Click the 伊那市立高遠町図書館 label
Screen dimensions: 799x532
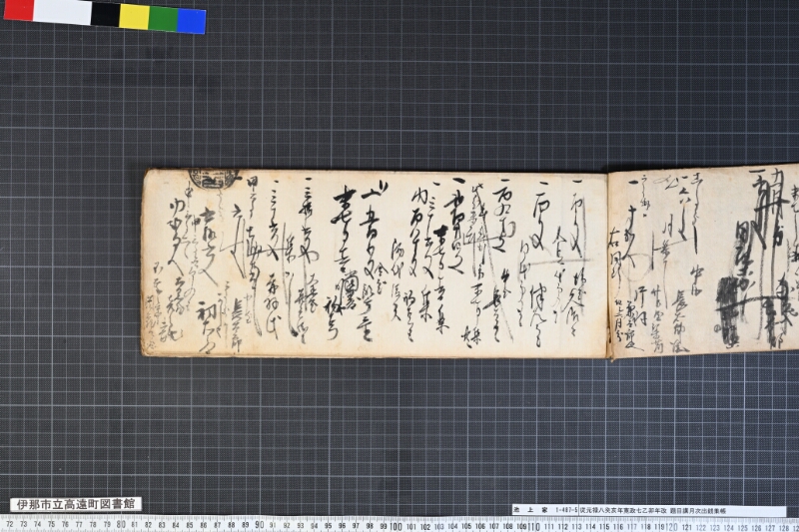(76, 504)
